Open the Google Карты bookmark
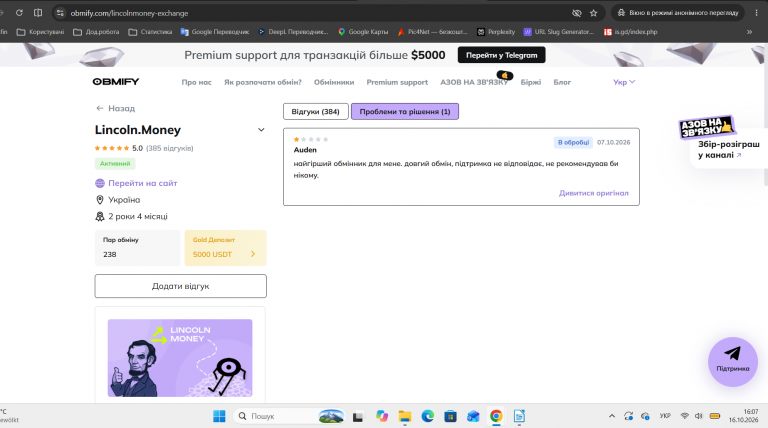 tap(363, 32)
